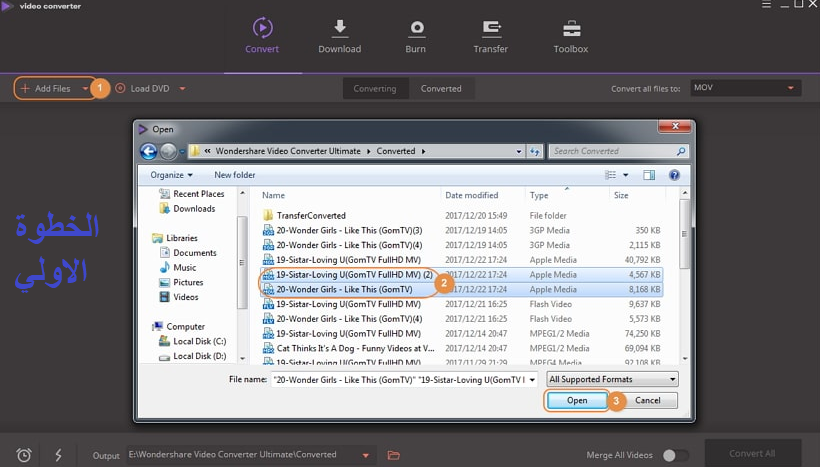Image resolution: width=820 pixels, height=467 pixels.
Task: Select Libraries in navigation pane
Action: point(175,238)
